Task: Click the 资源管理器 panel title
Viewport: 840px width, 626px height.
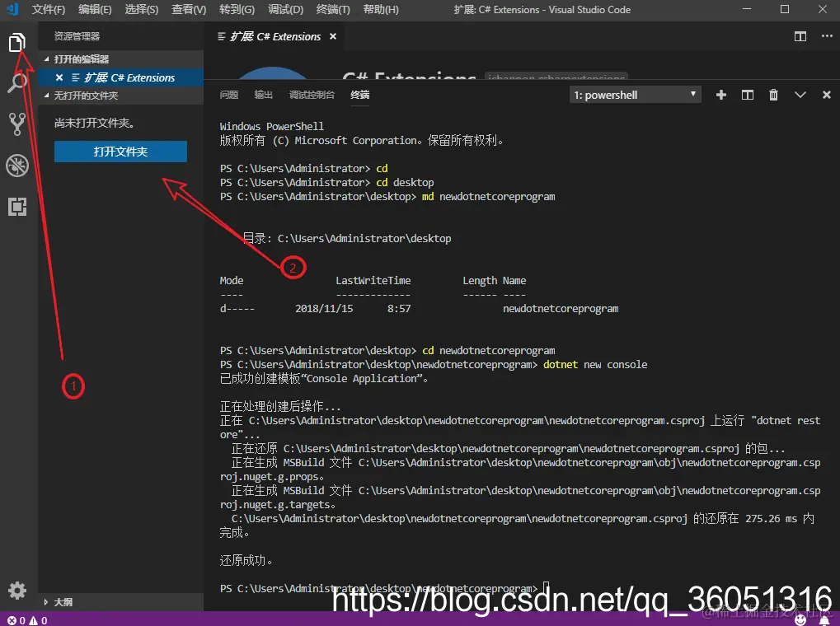Action: pyautogui.click(x=77, y=36)
